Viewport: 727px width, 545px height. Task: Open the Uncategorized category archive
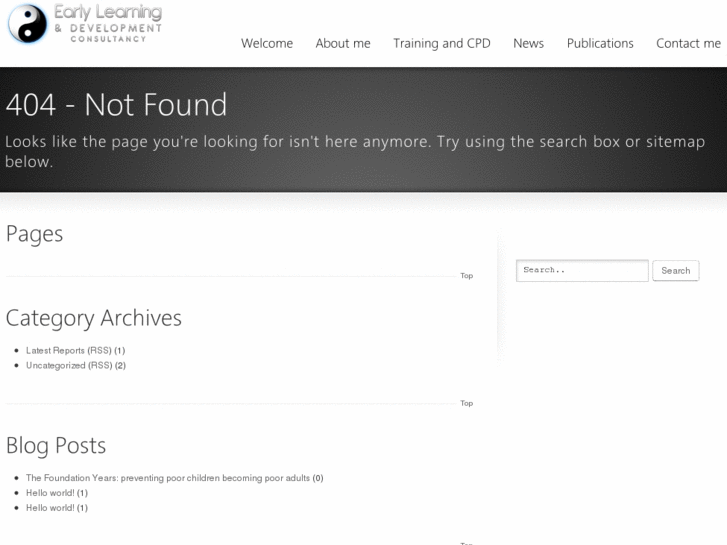pyautogui.click(x=55, y=366)
